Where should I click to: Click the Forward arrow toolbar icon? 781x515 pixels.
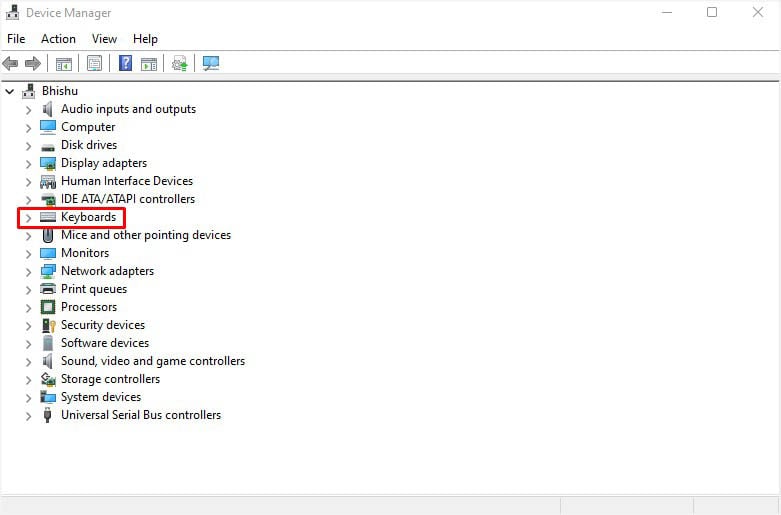click(x=33, y=63)
